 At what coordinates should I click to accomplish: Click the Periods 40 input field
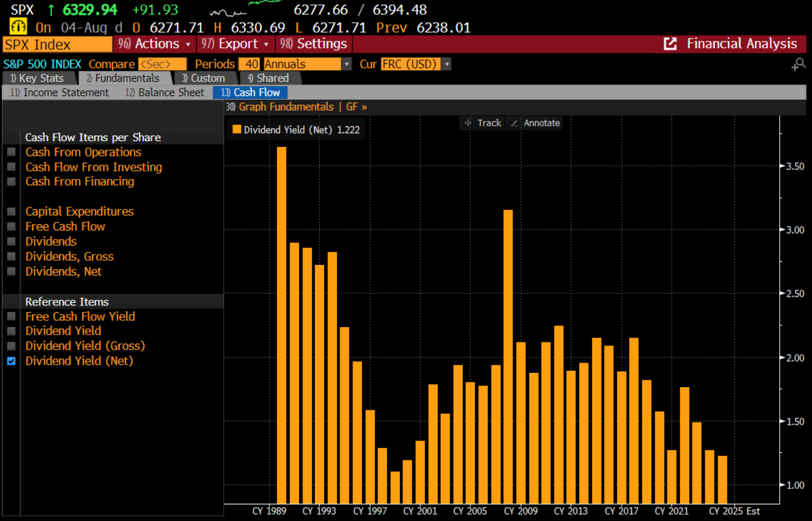249,64
